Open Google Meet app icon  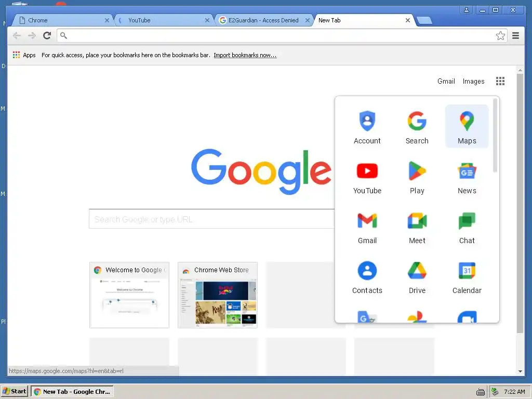pos(417,227)
